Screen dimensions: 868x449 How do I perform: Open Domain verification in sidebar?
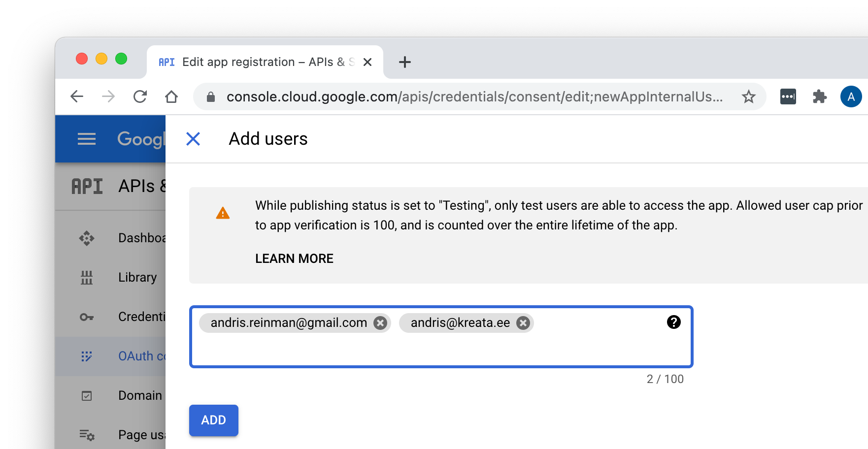[x=140, y=395]
